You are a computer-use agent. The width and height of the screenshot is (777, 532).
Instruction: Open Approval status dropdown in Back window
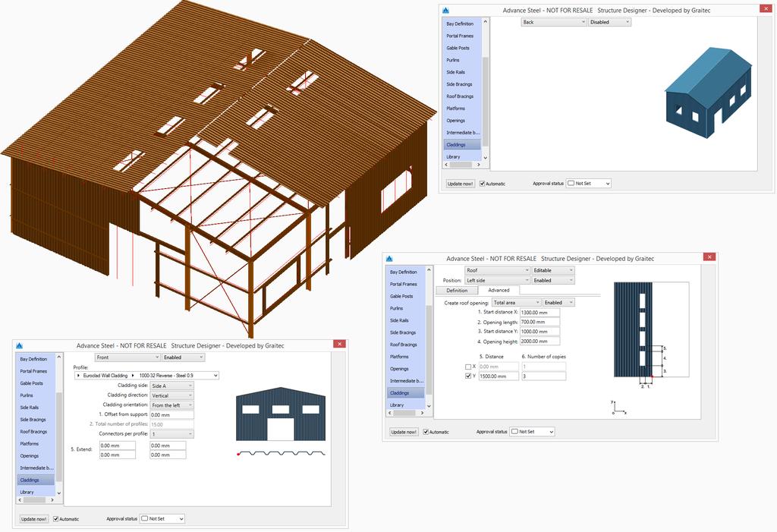[x=589, y=184]
